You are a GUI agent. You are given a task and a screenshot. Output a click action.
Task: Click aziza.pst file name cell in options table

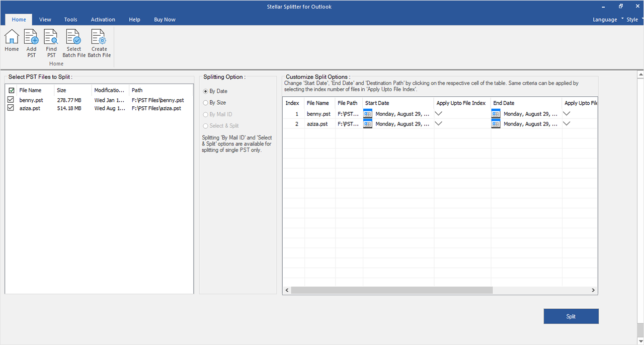pos(319,124)
